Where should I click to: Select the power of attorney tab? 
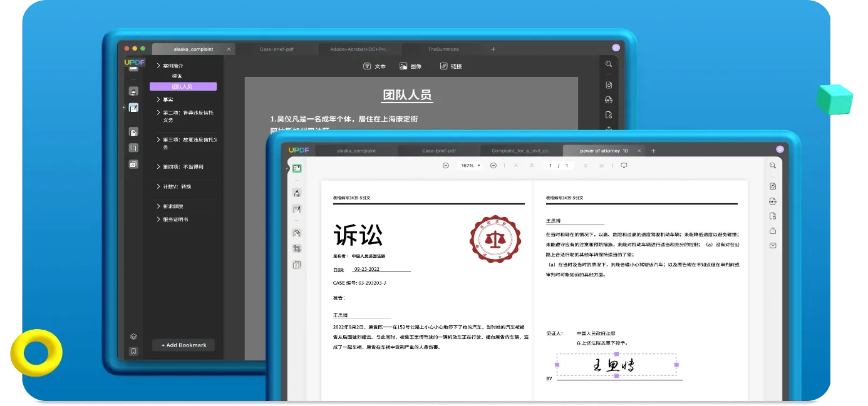point(604,151)
